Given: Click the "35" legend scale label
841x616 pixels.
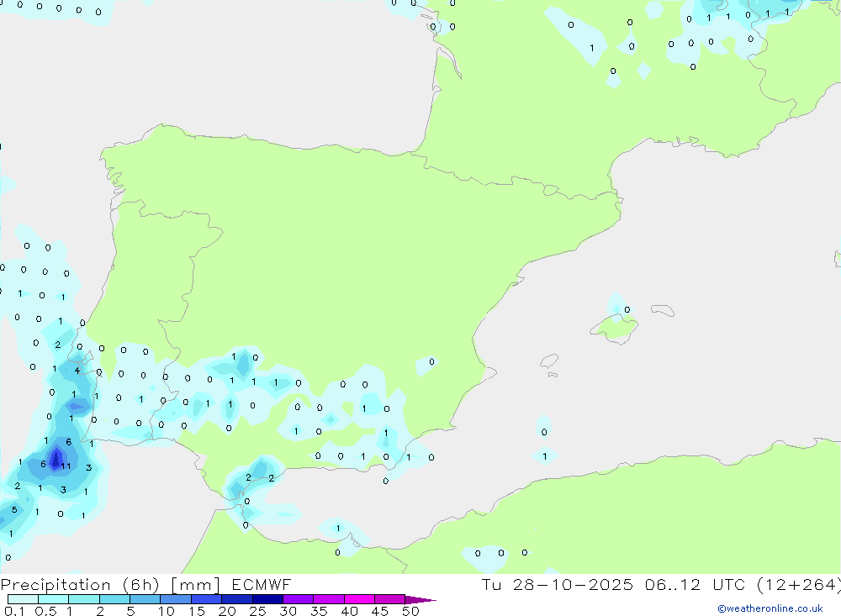Looking at the screenshot, I should coord(319,611).
